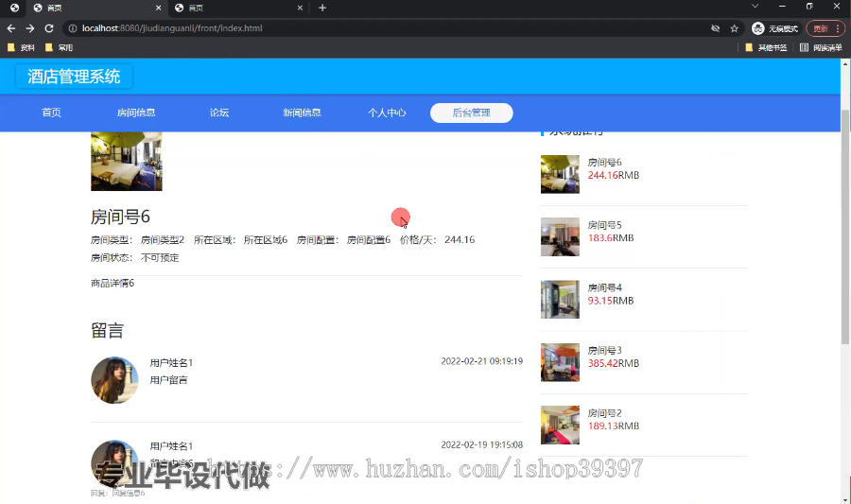This screenshot has height=504, width=851.
Task: Click the tracking protection eye icon
Action: [x=716, y=28]
